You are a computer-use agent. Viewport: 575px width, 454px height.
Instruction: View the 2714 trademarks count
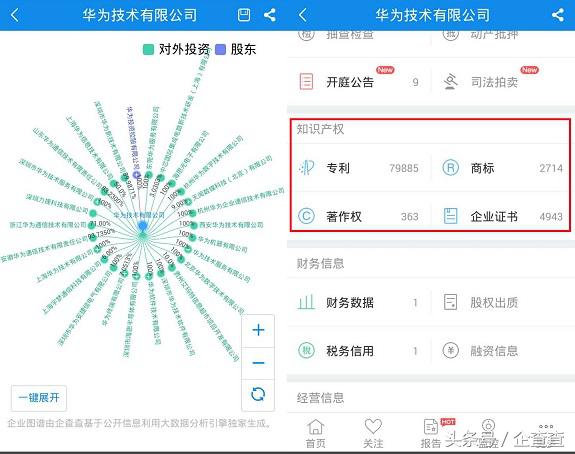click(x=551, y=168)
